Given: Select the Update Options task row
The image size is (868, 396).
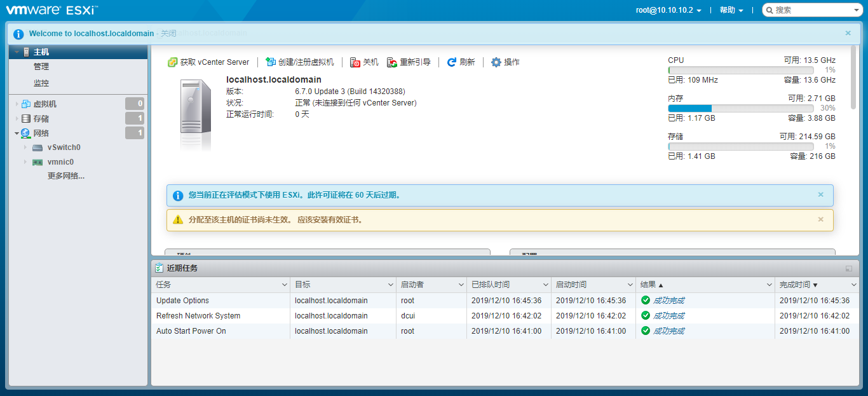Looking at the screenshot, I should pyautogui.click(x=505, y=301).
